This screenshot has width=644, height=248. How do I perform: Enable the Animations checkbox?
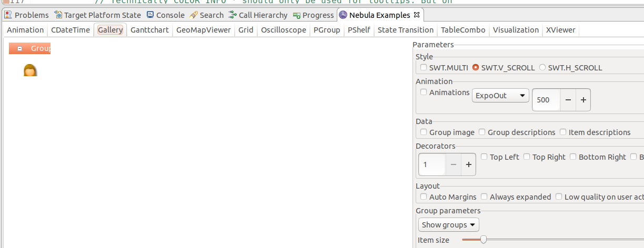(424, 92)
